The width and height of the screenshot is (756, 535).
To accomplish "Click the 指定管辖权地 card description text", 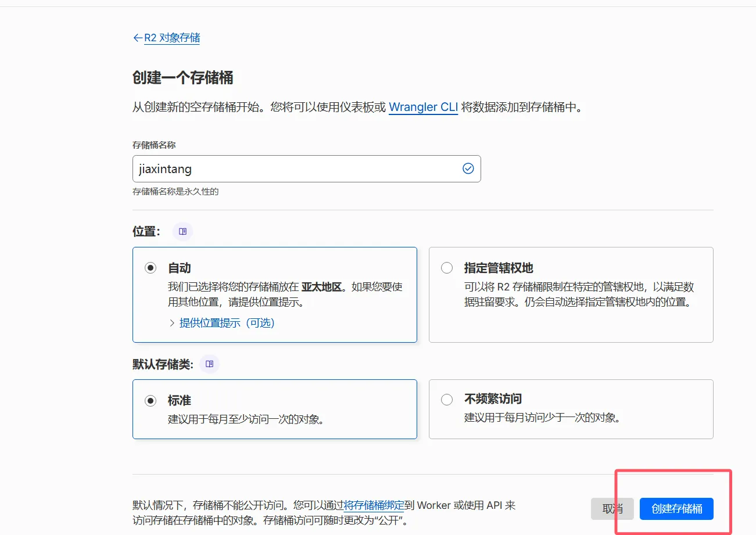I will 579,295.
